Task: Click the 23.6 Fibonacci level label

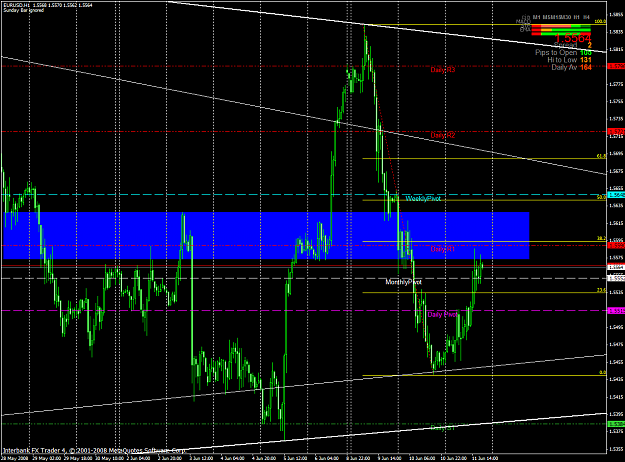Action: (601, 290)
